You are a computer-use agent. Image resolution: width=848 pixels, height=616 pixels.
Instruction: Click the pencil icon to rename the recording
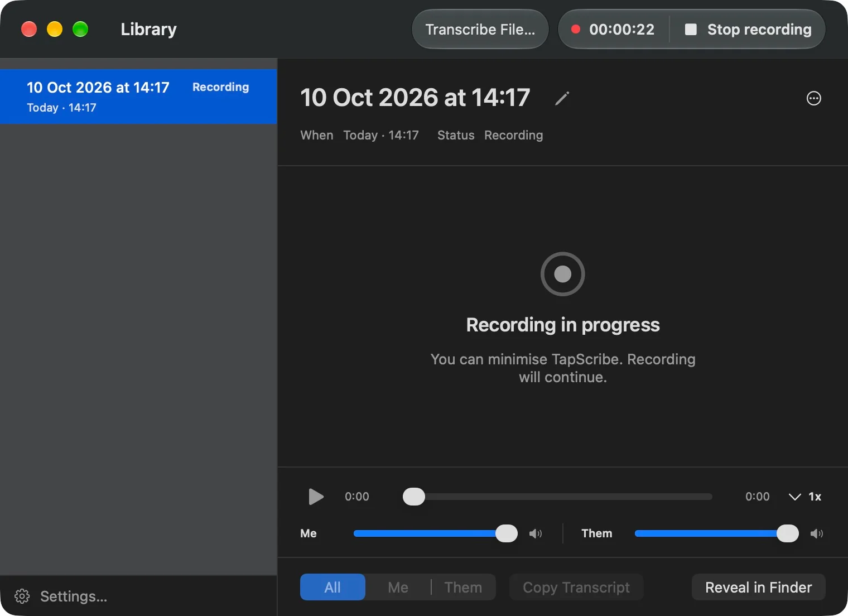pyautogui.click(x=562, y=98)
